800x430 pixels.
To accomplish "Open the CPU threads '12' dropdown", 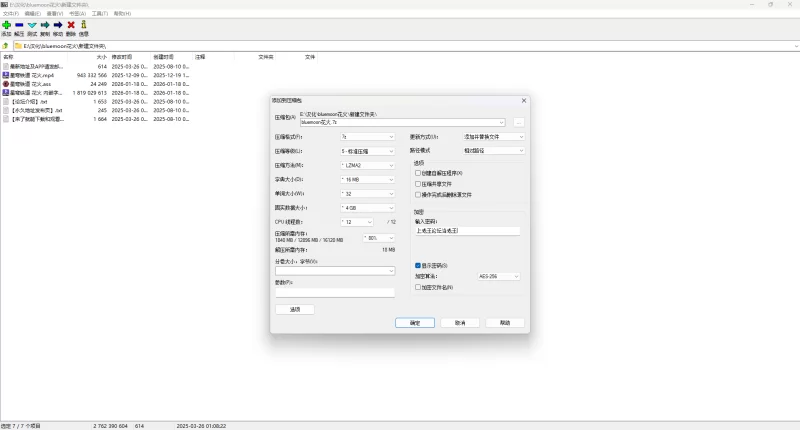I will coord(357,222).
